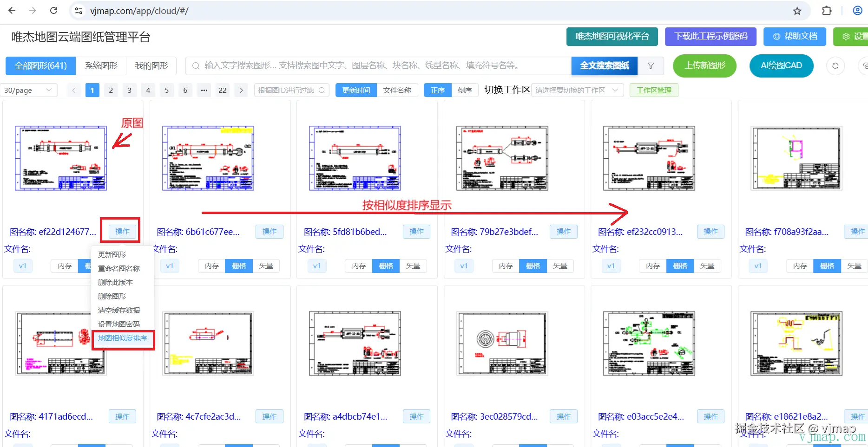Select the 我的图形 tab
The width and height of the screenshot is (868, 447).
point(151,66)
